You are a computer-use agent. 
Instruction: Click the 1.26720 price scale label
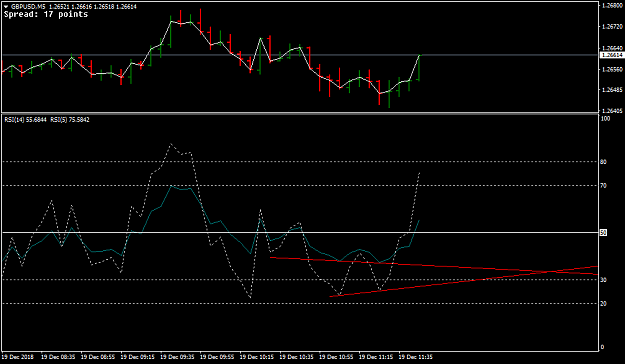[612, 27]
